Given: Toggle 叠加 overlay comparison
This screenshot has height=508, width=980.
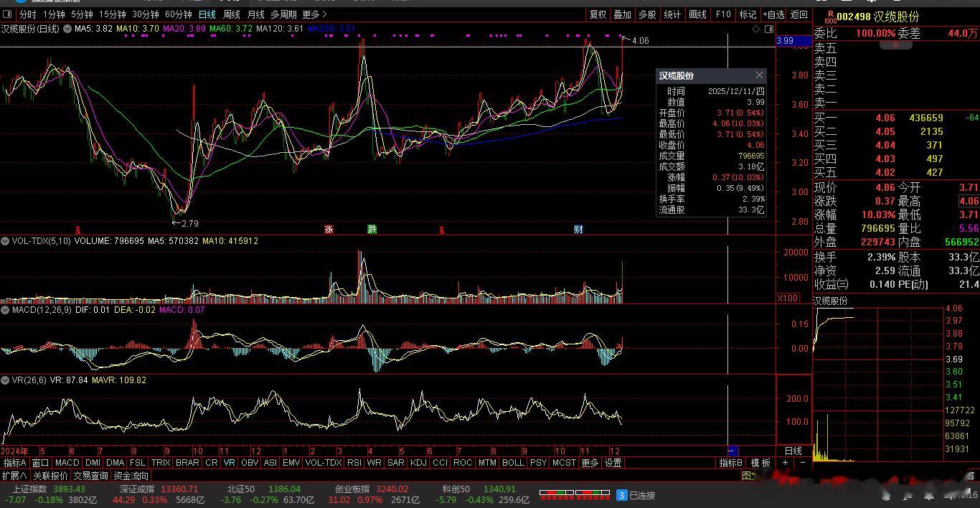Looking at the screenshot, I should (622, 14).
